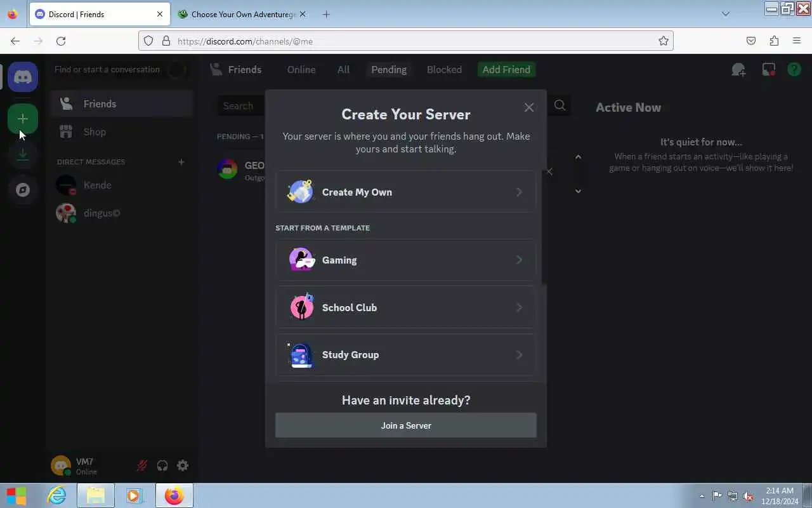Click the tracking protection shield icon
Viewport: 812px width, 508px height.
[148, 41]
